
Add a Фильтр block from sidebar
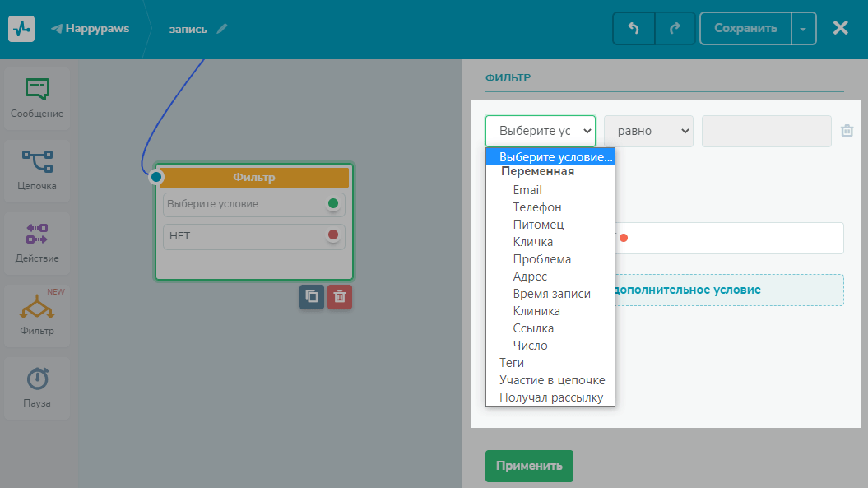click(37, 316)
